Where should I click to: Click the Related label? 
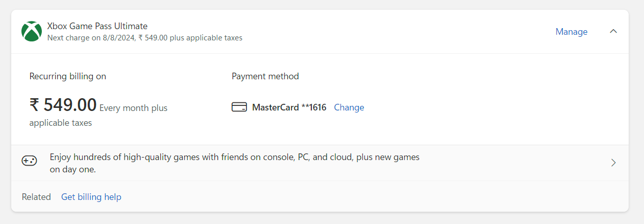(x=36, y=197)
